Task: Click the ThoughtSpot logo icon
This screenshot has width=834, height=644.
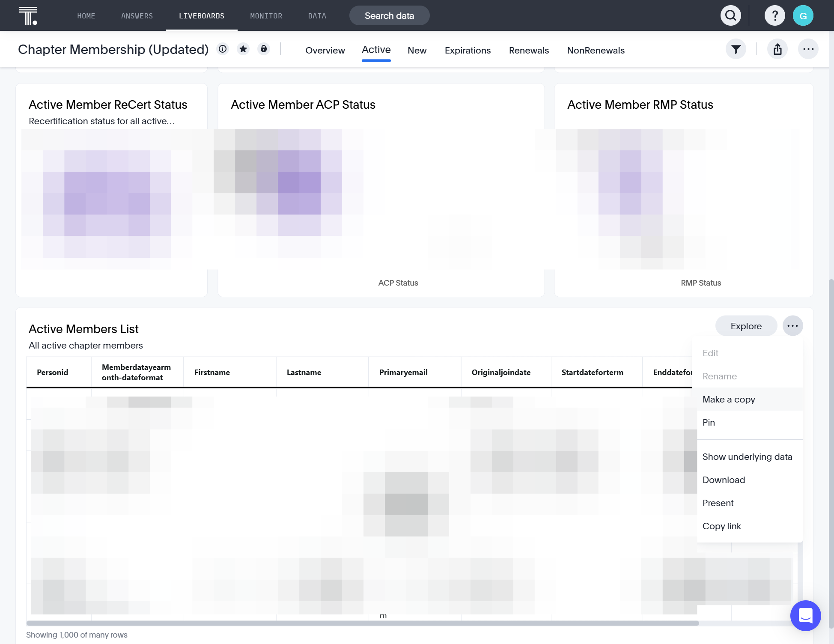Action: [28, 16]
